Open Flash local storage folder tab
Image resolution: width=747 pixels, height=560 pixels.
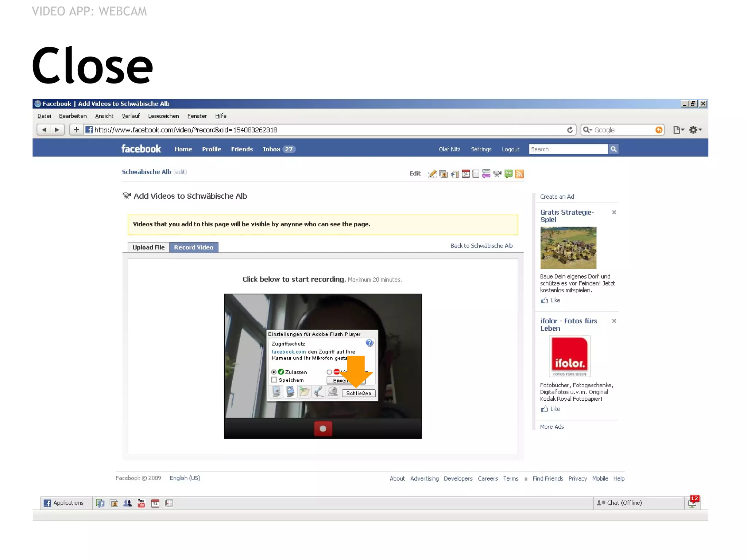tap(305, 392)
